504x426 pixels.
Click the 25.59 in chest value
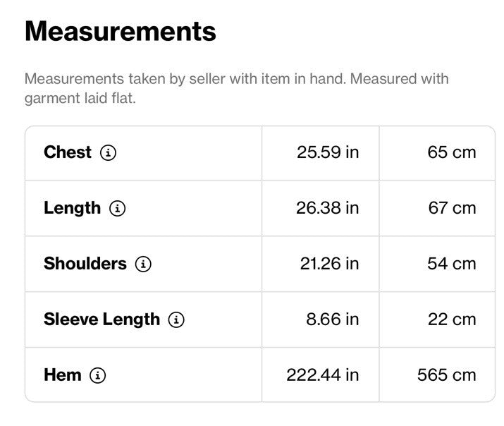(328, 152)
